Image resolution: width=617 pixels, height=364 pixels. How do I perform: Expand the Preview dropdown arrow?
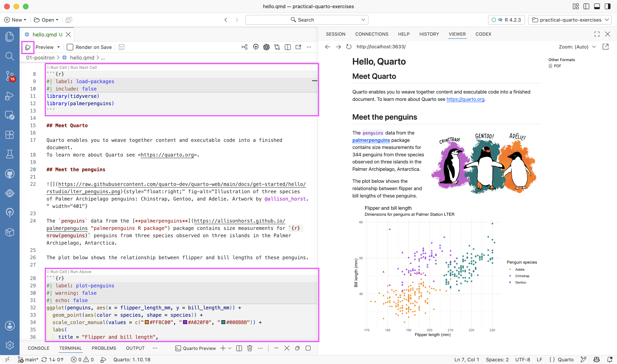point(58,47)
